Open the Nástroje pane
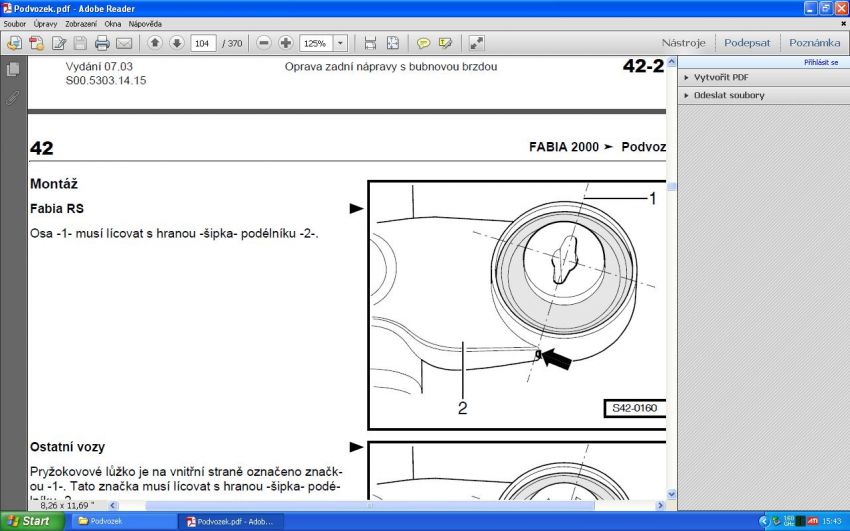This screenshot has height=531, width=850. [683, 43]
